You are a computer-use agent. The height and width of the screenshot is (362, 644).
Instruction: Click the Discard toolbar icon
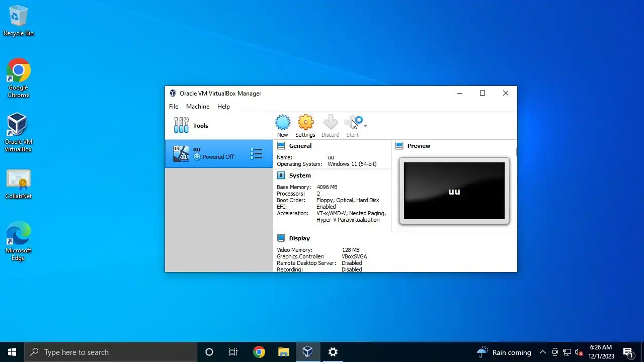(331, 122)
